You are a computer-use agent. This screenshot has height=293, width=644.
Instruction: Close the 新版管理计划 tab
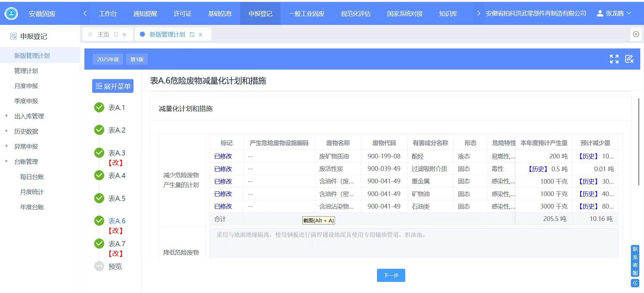click(x=200, y=35)
